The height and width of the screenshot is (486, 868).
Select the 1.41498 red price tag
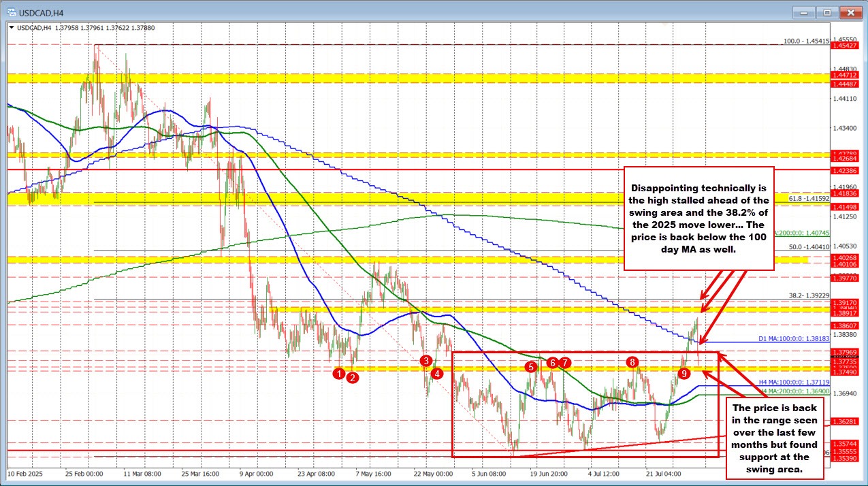pyautogui.click(x=846, y=206)
